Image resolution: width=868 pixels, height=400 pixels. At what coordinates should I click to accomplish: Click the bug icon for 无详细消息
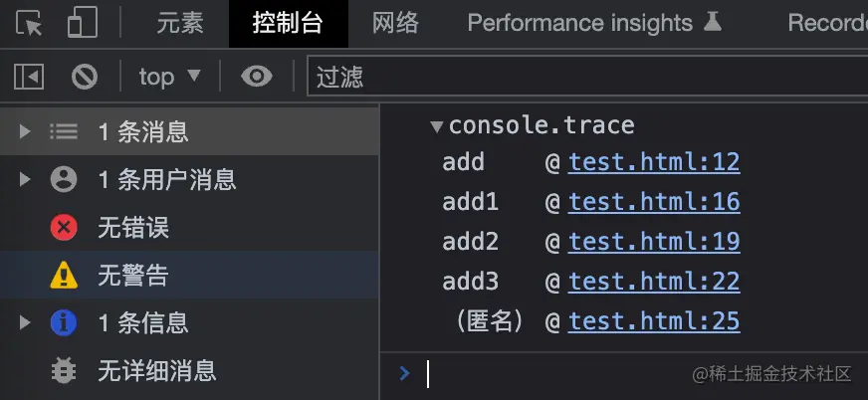click(64, 371)
